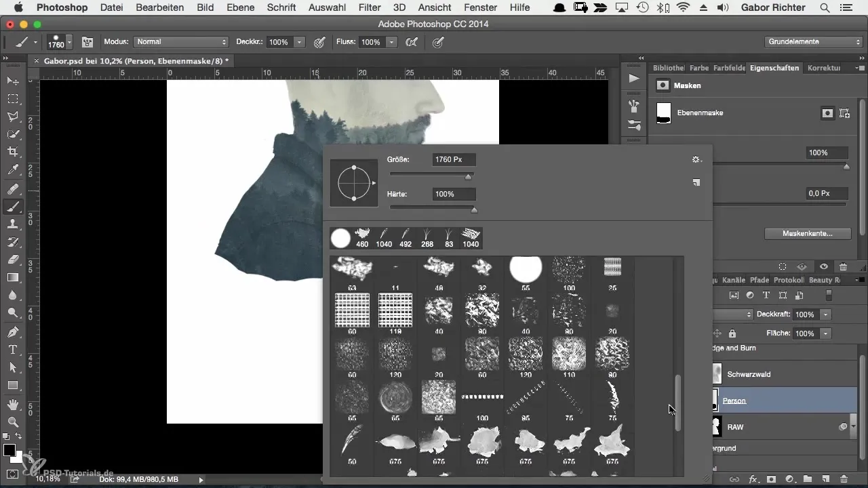The height and width of the screenshot is (488, 868).
Task: Enable airbrush-style build-up effects
Action: (411, 42)
